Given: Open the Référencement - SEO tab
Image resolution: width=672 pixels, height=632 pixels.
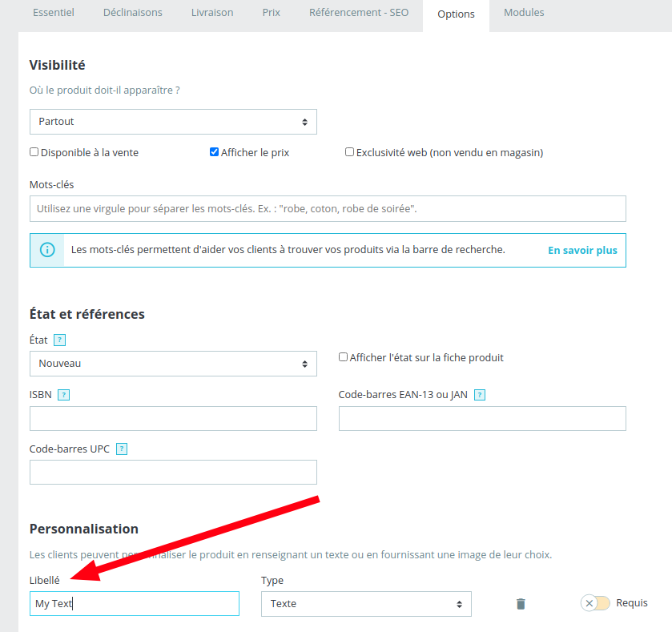Looking at the screenshot, I should point(358,13).
